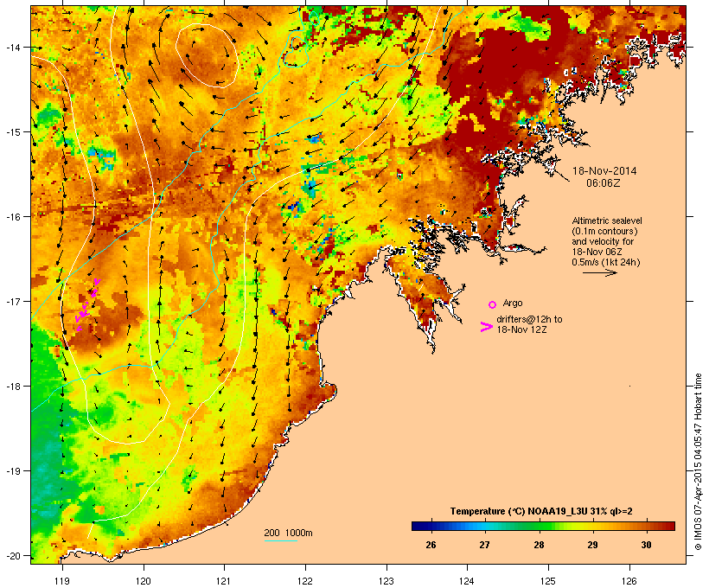Click the Altimetric sealevel caption text
This screenshot has width=709, height=588.
(607, 220)
